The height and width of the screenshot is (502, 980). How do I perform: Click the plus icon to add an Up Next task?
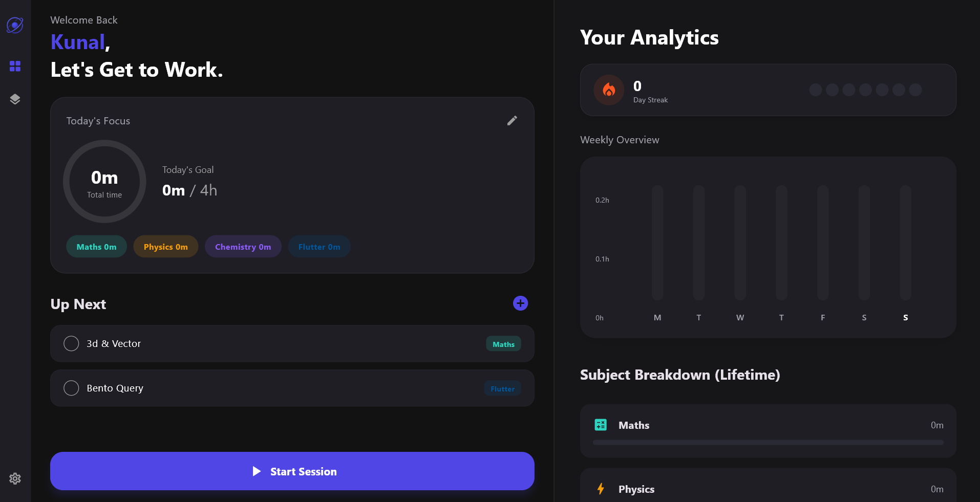click(520, 303)
